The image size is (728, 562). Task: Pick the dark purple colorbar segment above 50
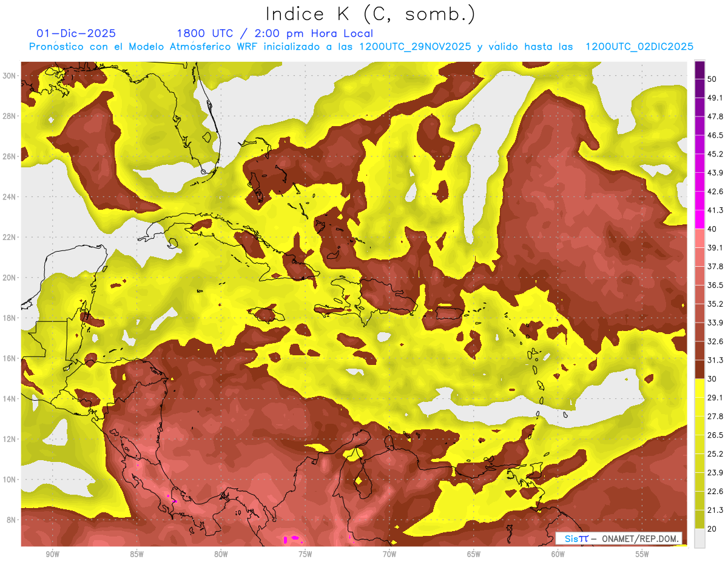click(x=699, y=70)
